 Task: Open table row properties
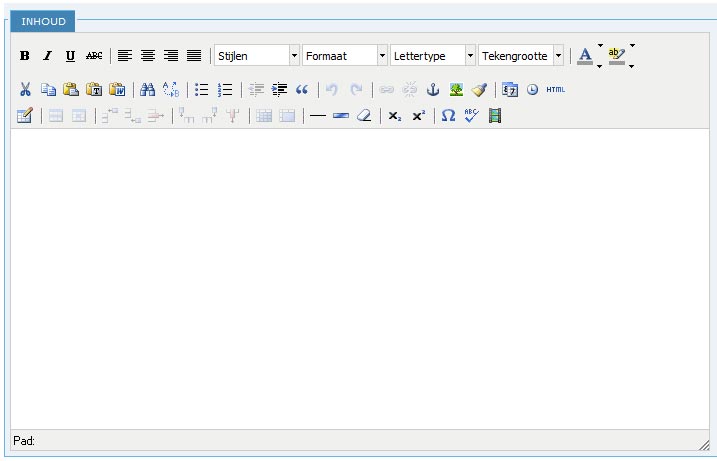coord(56,116)
